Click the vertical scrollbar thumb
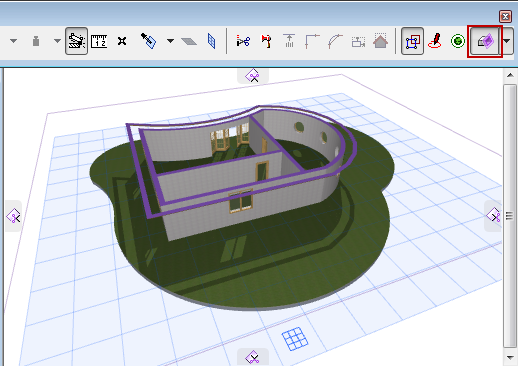The width and height of the screenshot is (518, 366). (510, 216)
